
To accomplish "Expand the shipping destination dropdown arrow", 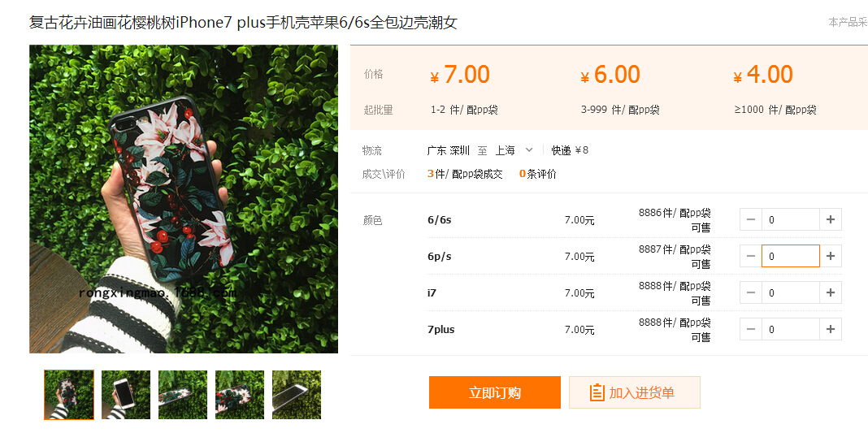I will [528, 149].
